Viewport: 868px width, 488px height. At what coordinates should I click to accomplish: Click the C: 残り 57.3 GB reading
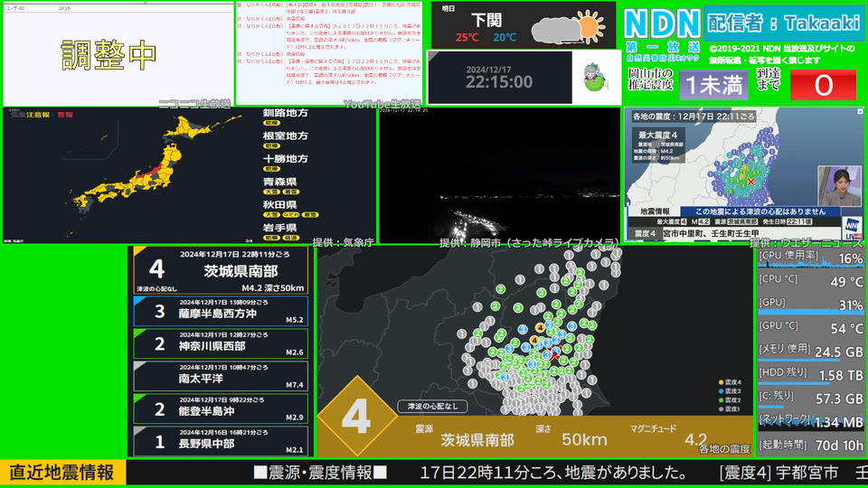pos(810,399)
